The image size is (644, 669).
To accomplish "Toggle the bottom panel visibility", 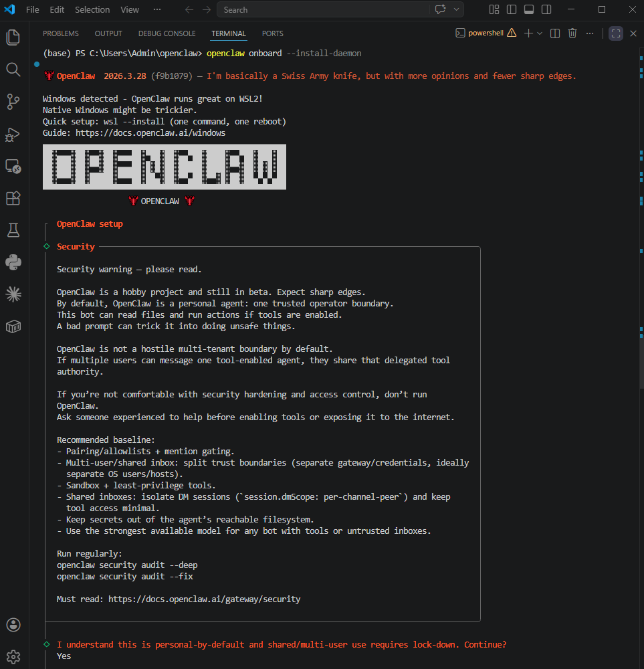I will [529, 9].
